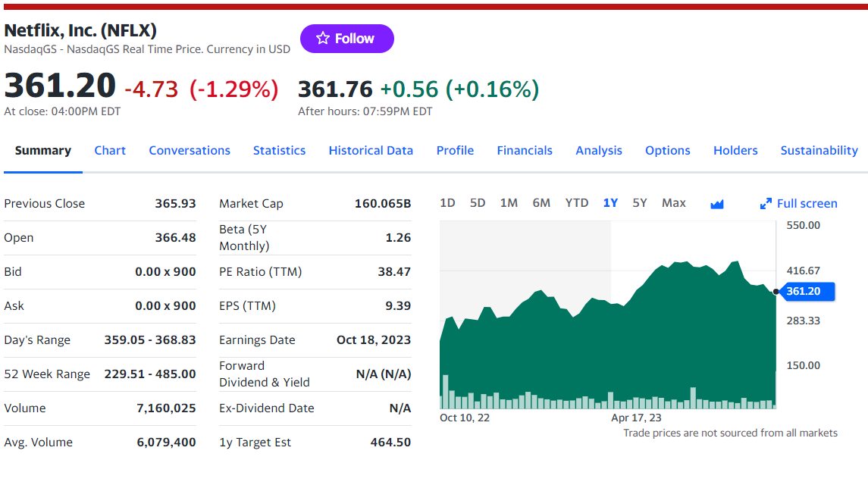Image resolution: width=868 pixels, height=485 pixels.
Task: Select the 1Y chart range
Action: coord(610,203)
